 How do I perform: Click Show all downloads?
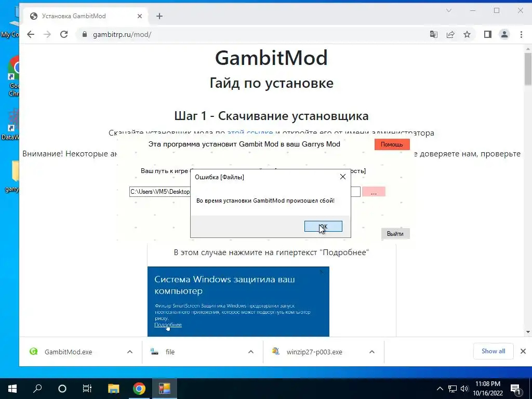(x=493, y=351)
